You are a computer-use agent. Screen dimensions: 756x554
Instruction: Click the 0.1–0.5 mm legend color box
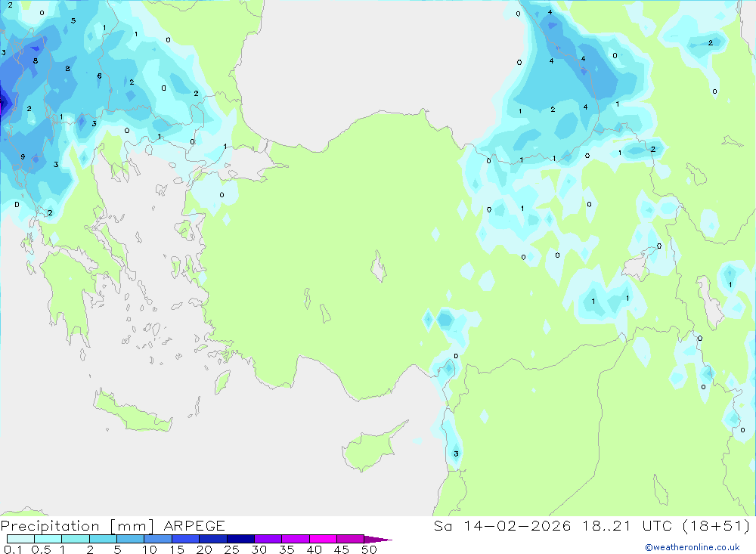pos(20,539)
